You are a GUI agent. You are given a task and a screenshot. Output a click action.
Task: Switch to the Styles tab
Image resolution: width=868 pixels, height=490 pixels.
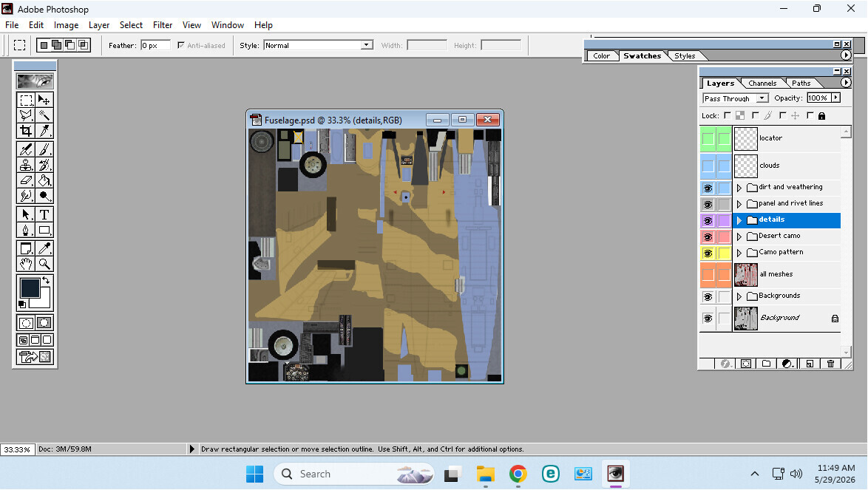click(x=685, y=56)
